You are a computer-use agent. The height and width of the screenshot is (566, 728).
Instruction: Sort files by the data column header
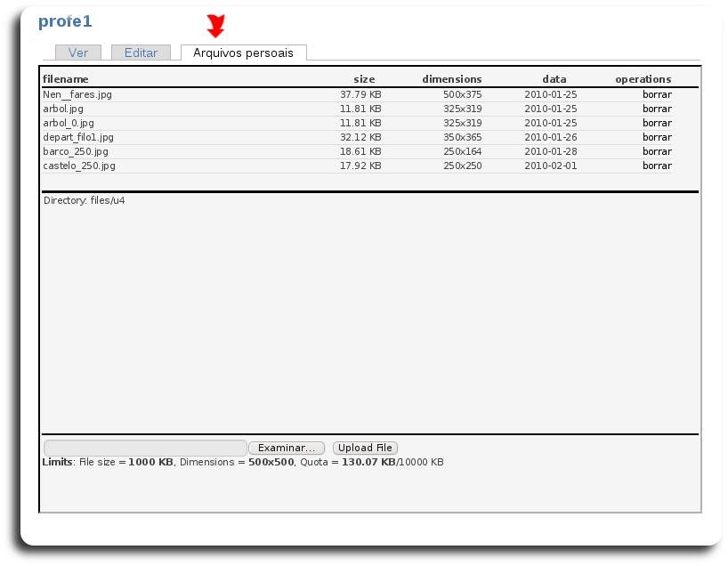point(554,79)
